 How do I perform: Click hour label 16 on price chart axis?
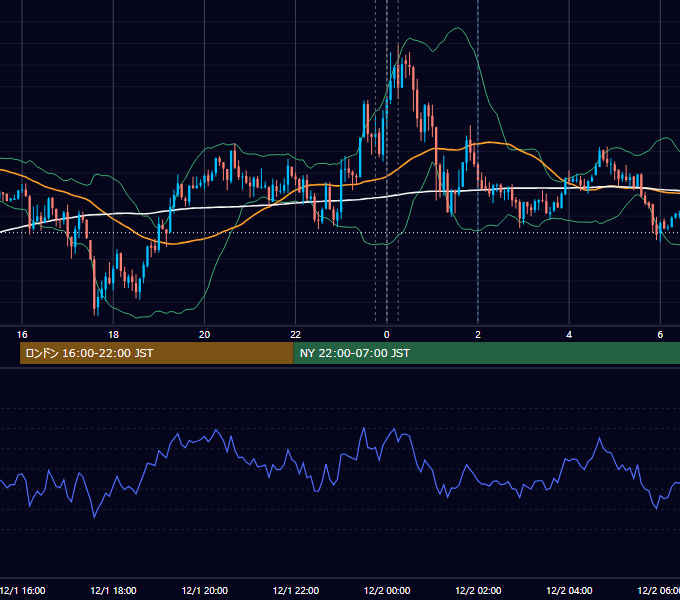pos(22,335)
